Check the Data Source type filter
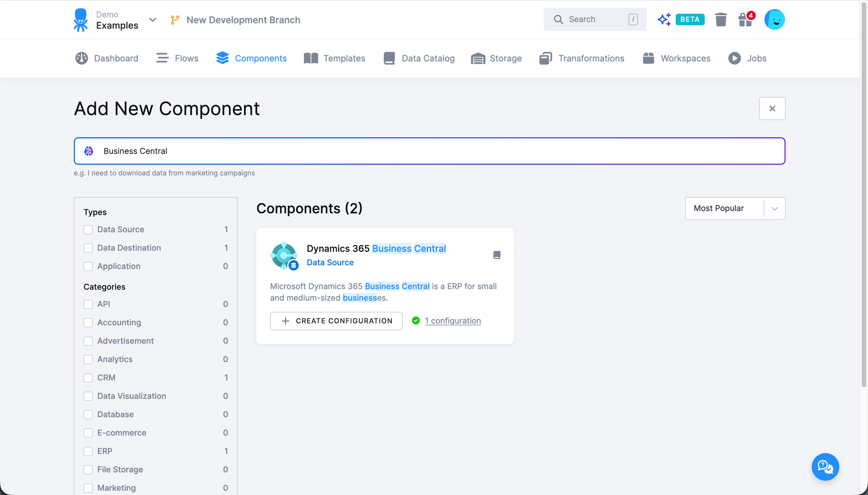Viewport: 868px width, 495px height. (x=88, y=230)
